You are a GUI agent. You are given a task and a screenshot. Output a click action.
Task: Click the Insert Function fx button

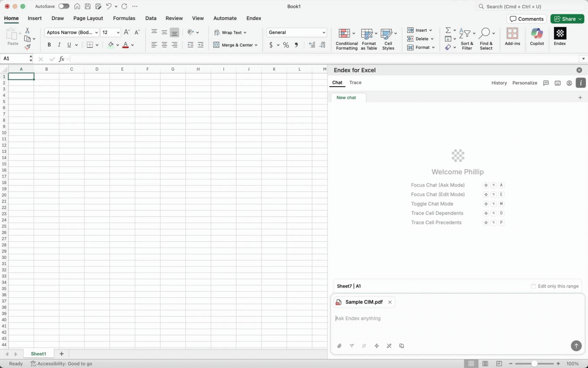(x=62, y=59)
